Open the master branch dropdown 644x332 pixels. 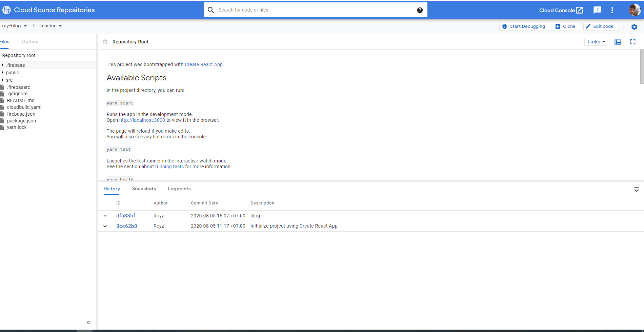pos(51,26)
